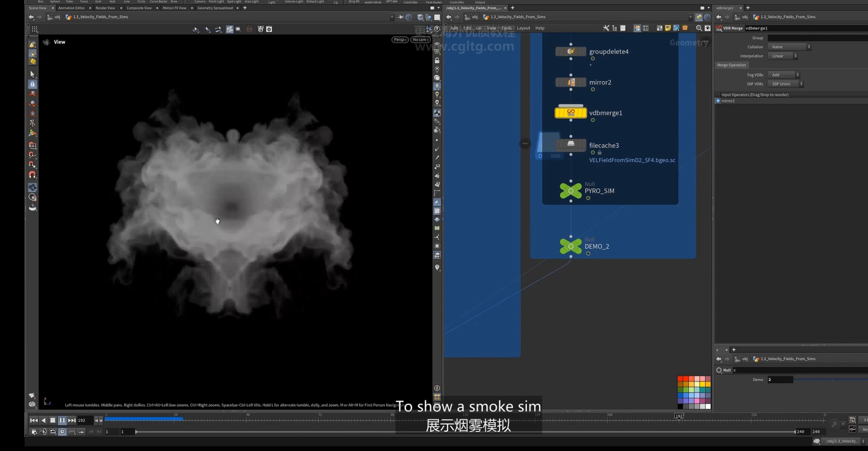The width and height of the screenshot is (868, 451).
Task: Click the play backward button
Action: coord(44,420)
